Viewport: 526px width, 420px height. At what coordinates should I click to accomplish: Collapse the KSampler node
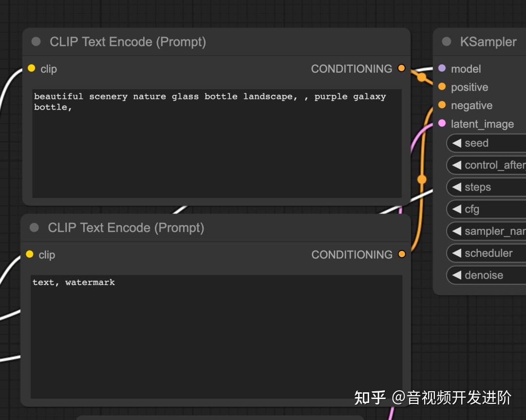[446, 41]
